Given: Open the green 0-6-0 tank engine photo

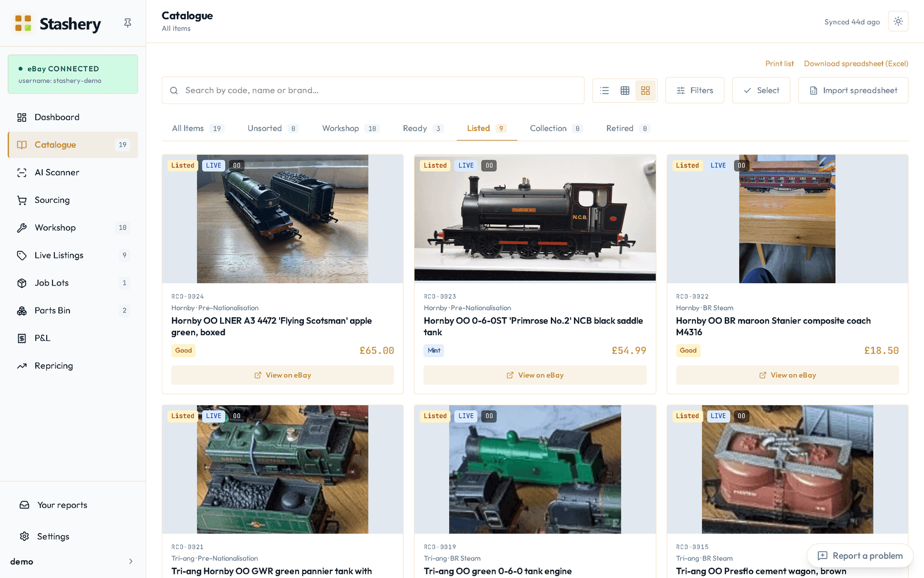Looking at the screenshot, I should click(535, 469).
